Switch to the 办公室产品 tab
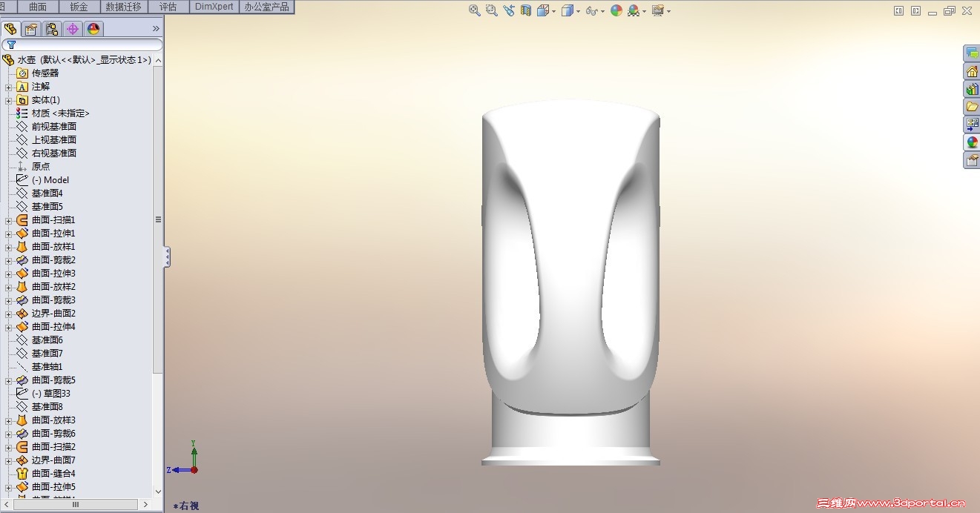The image size is (980, 513). pyautogui.click(x=267, y=7)
